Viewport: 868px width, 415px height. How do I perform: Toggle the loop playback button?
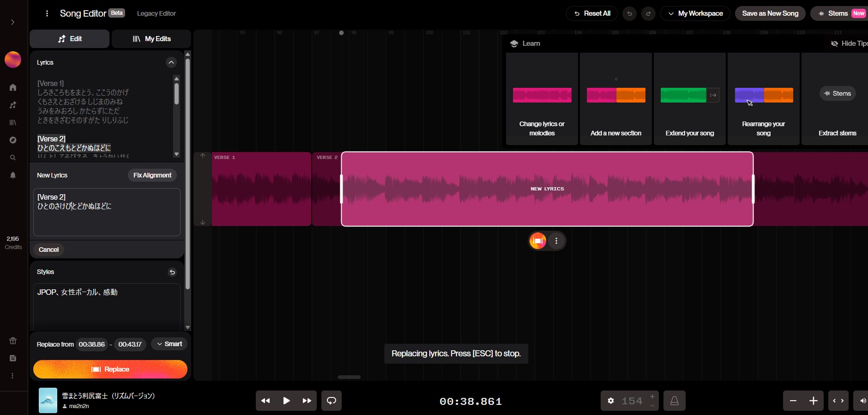[332, 401]
